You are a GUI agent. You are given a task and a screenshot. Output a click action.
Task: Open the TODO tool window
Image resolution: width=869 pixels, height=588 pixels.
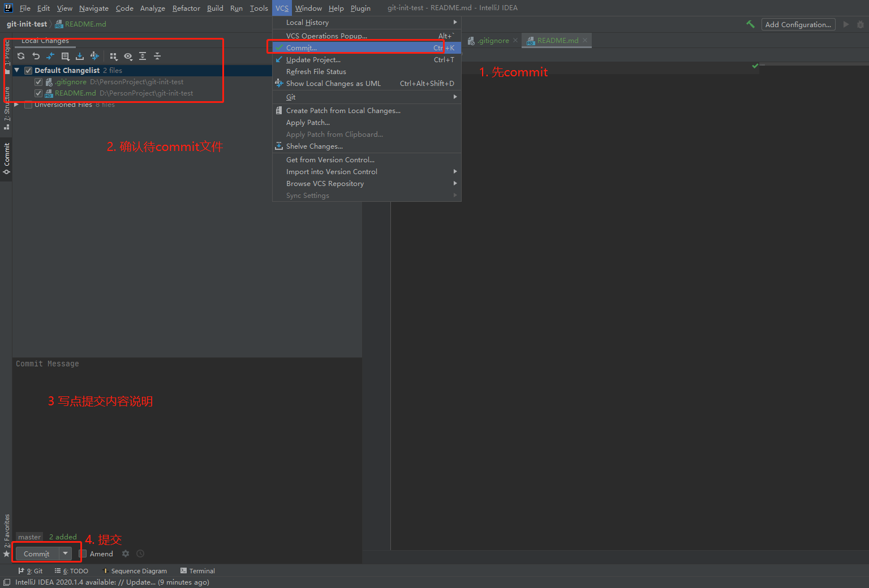pyautogui.click(x=71, y=571)
